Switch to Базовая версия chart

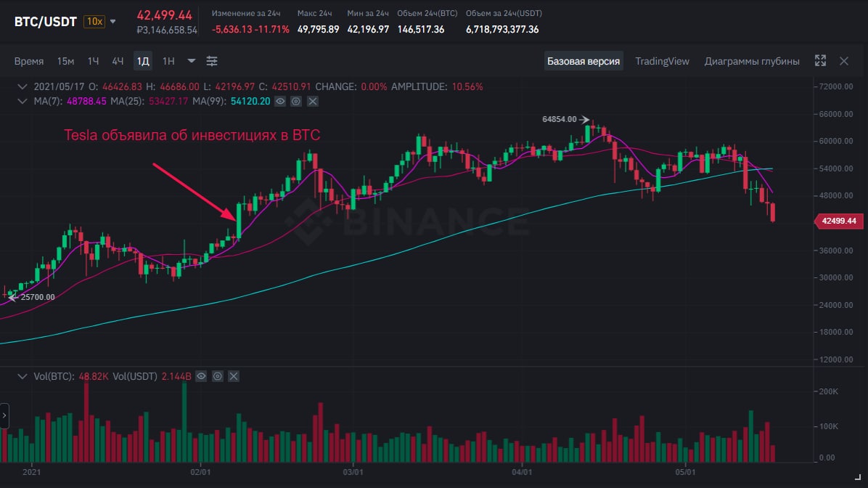(x=584, y=61)
